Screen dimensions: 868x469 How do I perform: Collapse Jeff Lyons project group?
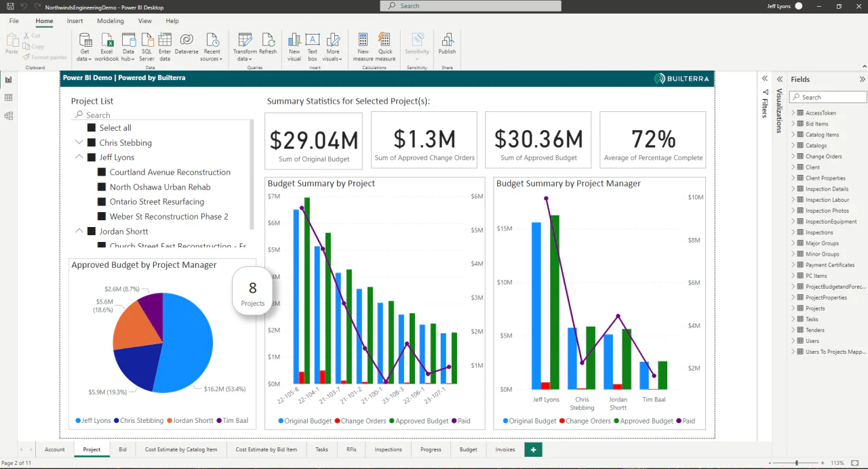[79, 157]
